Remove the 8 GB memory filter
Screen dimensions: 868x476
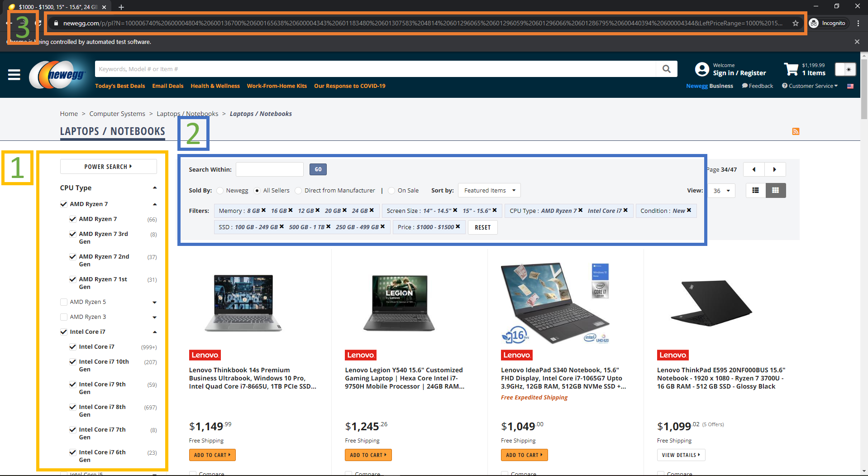click(263, 210)
